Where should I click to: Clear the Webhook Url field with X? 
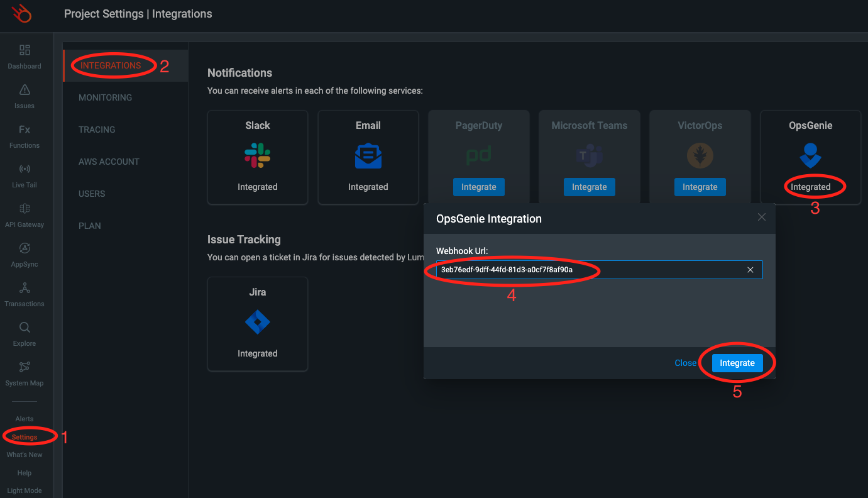(x=750, y=270)
